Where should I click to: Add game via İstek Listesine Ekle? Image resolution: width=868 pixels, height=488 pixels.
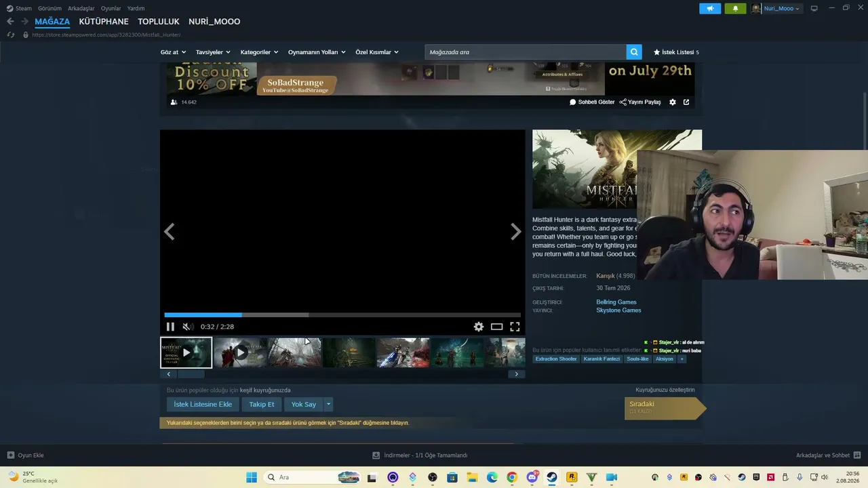click(x=203, y=405)
